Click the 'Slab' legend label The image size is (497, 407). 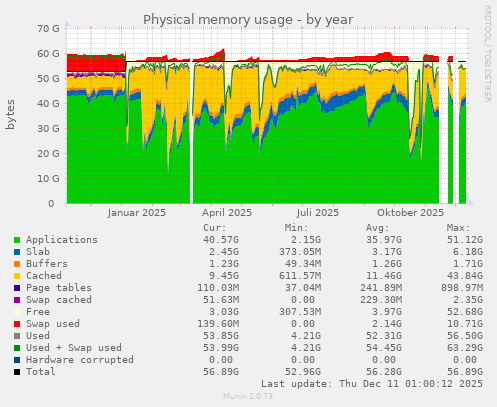click(x=38, y=252)
